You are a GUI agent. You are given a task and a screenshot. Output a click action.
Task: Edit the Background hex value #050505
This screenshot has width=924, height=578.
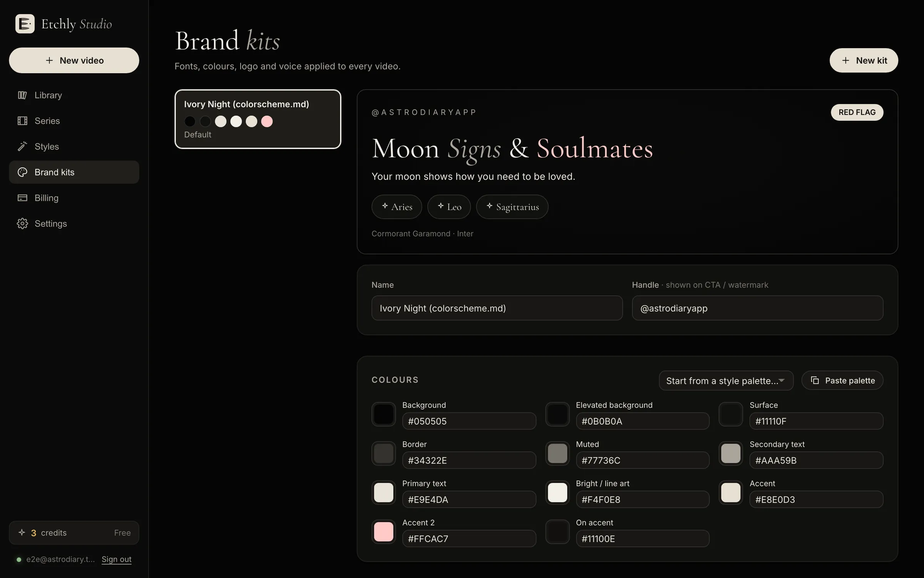pyautogui.click(x=469, y=421)
